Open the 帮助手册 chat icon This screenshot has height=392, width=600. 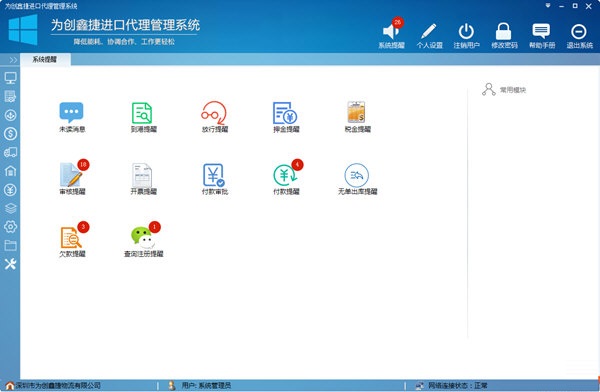[x=541, y=31]
